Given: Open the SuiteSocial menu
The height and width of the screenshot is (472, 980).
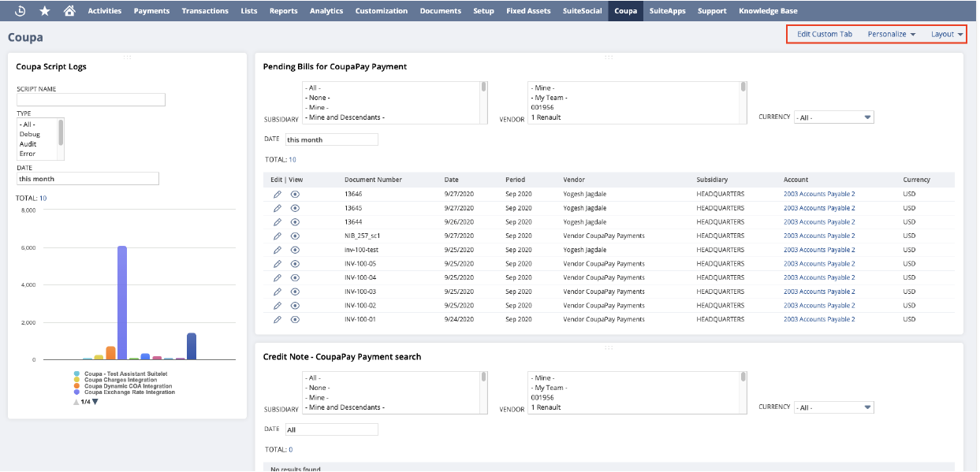Looking at the screenshot, I should 583,11.
